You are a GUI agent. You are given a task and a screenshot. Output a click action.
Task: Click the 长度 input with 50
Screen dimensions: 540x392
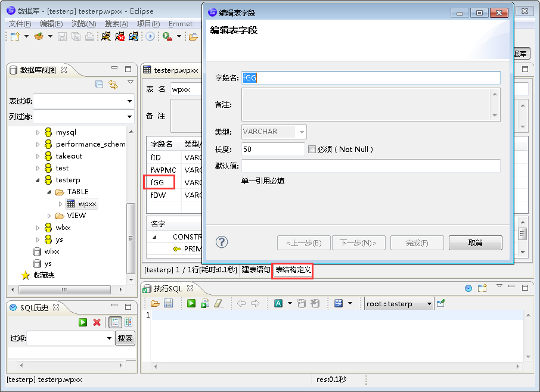coord(273,150)
